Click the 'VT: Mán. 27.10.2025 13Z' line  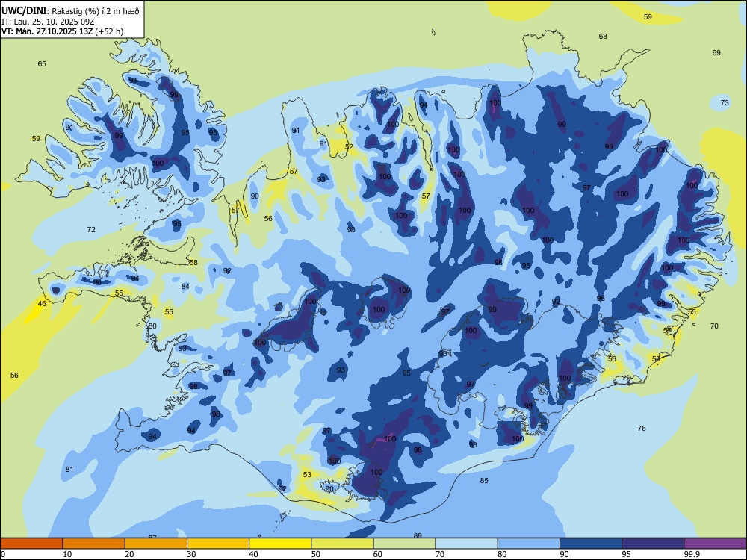(x=47, y=31)
